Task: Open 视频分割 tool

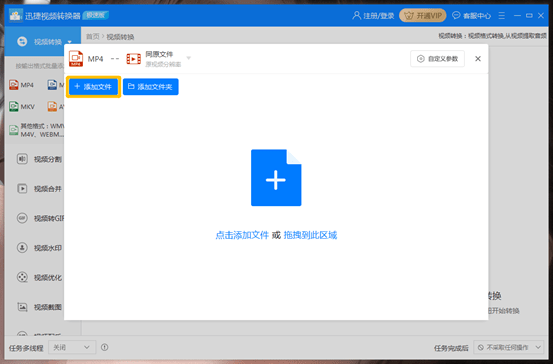Action: (x=39, y=159)
